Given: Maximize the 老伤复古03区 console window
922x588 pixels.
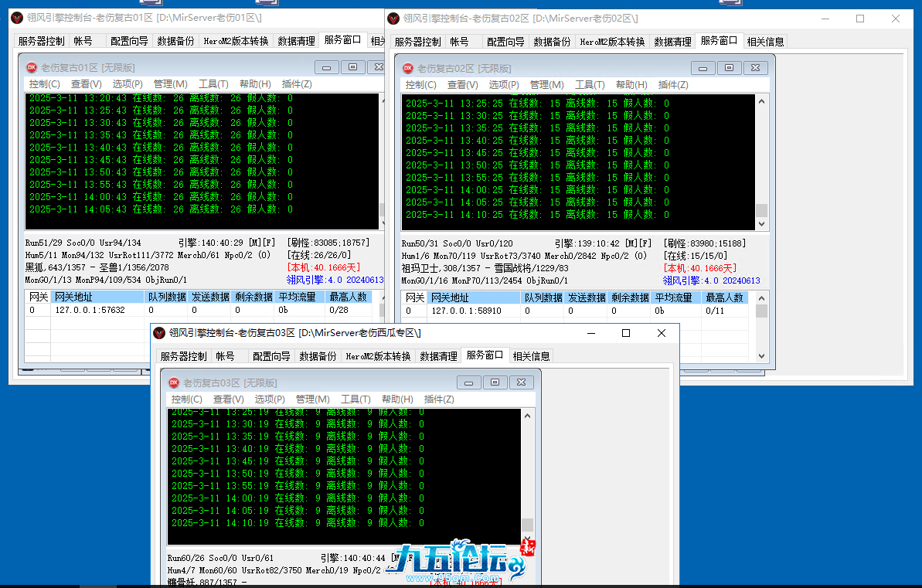Looking at the screenshot, I should click(x=626, y=333).
